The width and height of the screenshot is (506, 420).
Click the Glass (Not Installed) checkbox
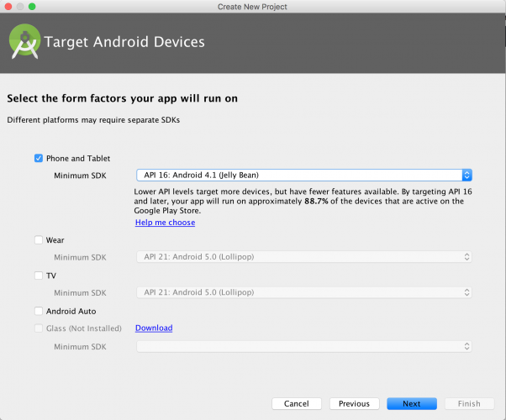coord(39,328)
